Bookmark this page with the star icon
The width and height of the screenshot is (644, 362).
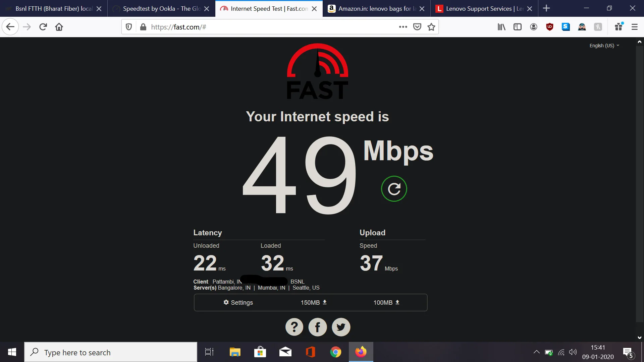point(431,27)
